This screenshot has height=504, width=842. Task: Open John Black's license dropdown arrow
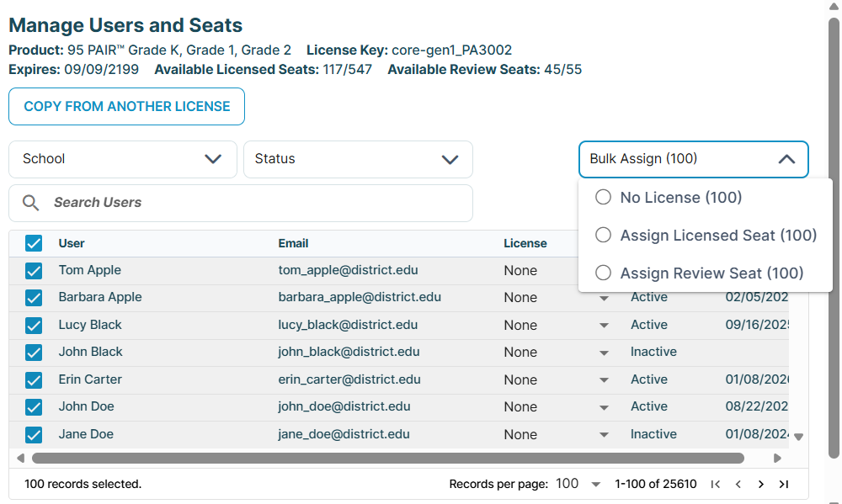coord(604,353)
